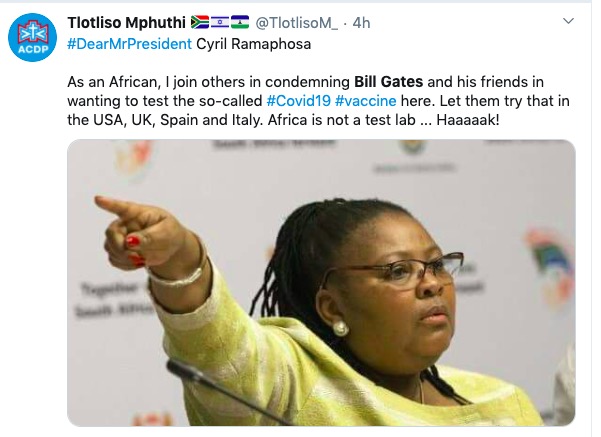Click the Cyril Ramaphosa text
This screenshot has width=601, height=437.
click(253, 44)
